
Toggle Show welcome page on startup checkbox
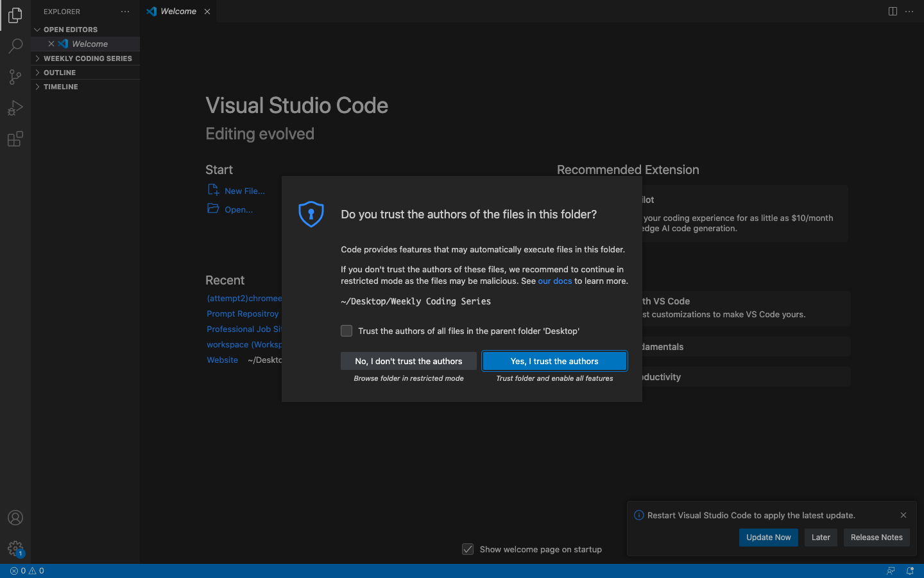468,549
